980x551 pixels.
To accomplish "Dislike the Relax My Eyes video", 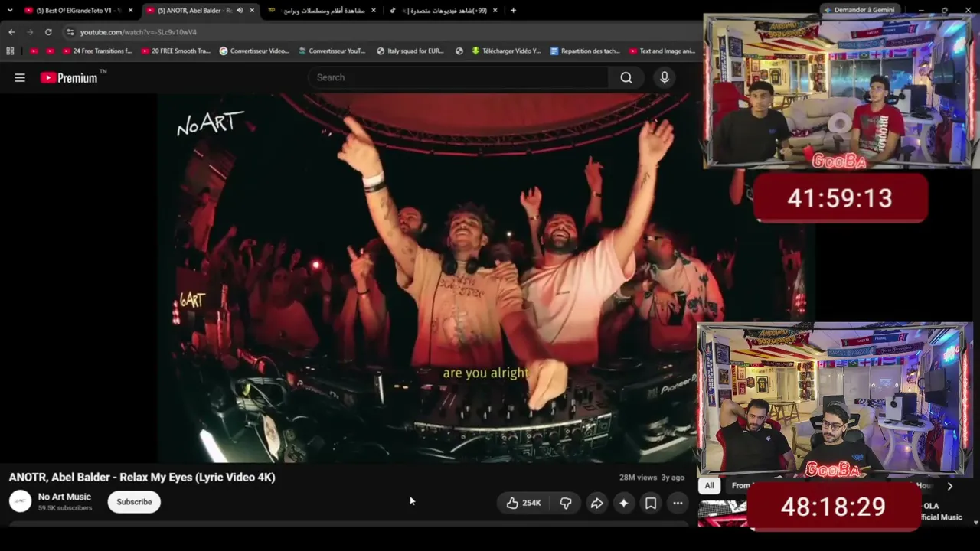I will [x=566, y=503].
